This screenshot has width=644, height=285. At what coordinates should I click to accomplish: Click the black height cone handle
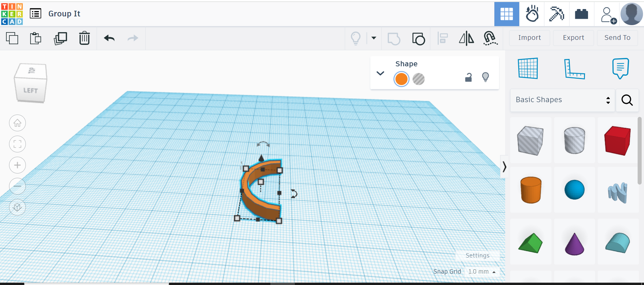(x=261, y=158)
